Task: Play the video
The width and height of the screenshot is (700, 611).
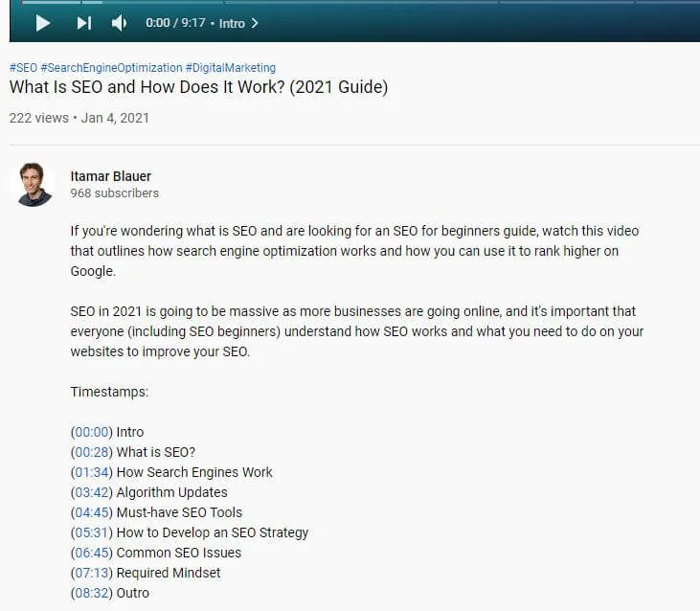Action: (x=43, y=23)
